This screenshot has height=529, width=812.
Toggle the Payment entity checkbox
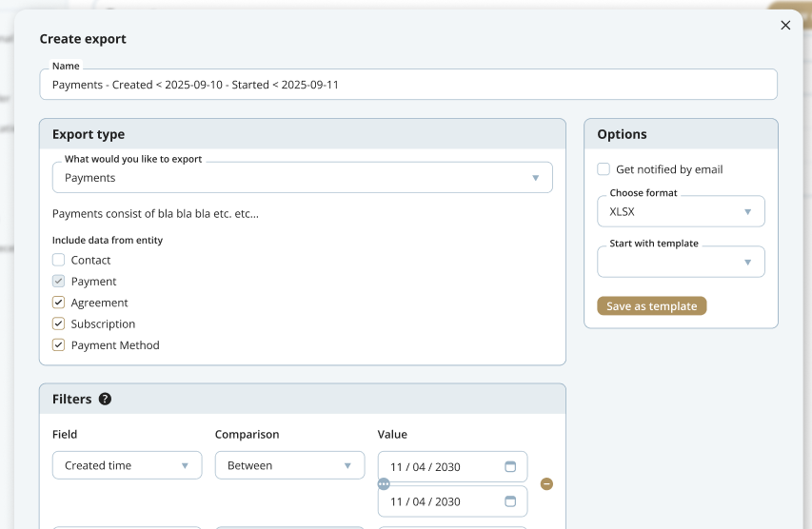pyautogui.click(x=59, y=282)
